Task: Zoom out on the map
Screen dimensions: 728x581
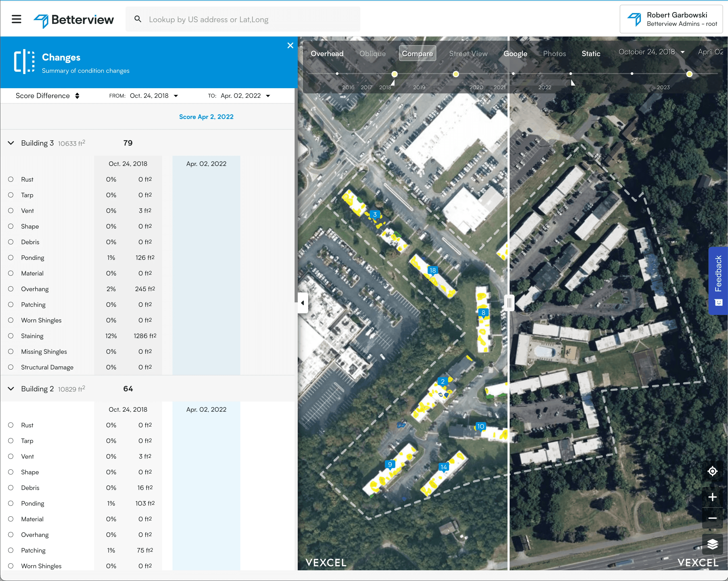Action: point(712,518)
